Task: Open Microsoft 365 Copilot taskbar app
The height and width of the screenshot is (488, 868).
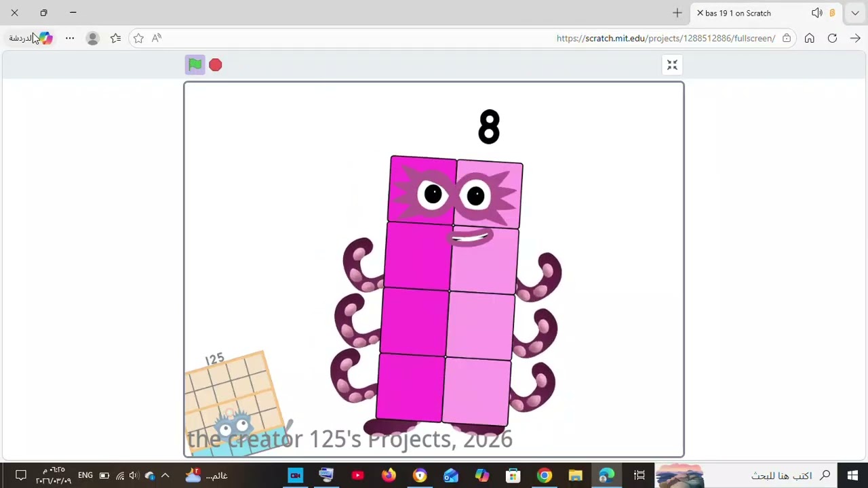Action: 482,476
